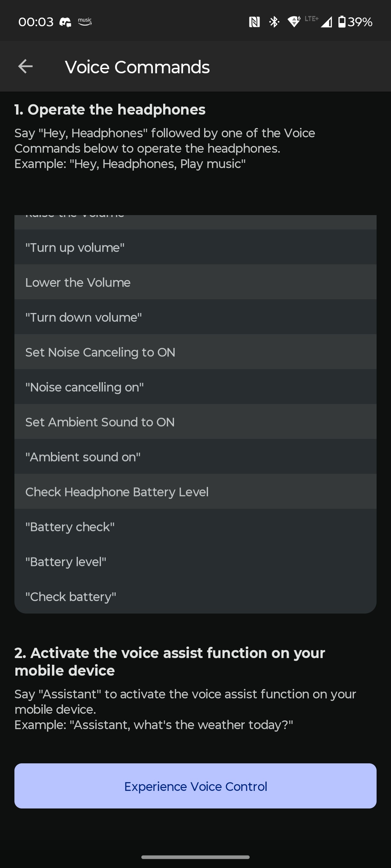Select "Turn up volume" command row
This screenshot has height=868, width=391.
coord(195,247)
